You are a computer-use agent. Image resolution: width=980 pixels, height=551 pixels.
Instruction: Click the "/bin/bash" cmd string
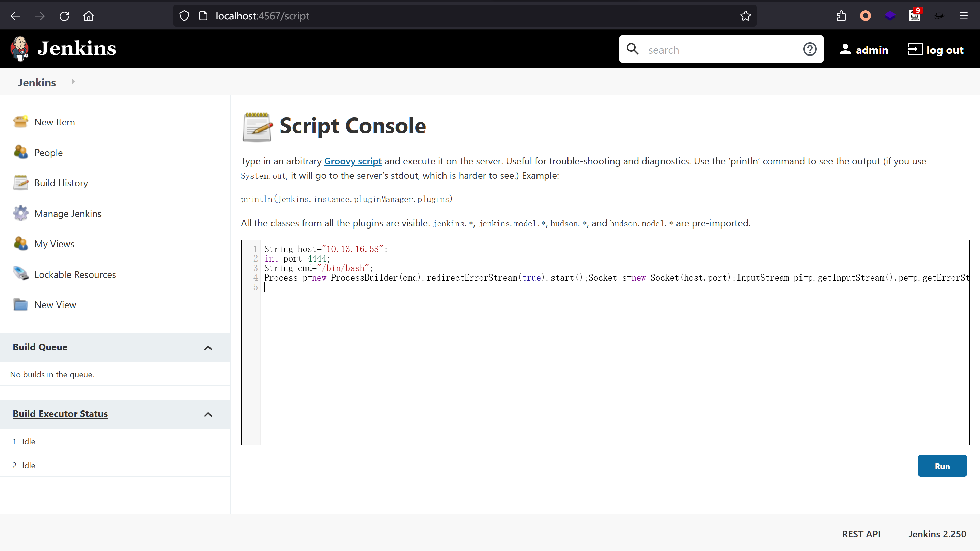tap(343, 268)
